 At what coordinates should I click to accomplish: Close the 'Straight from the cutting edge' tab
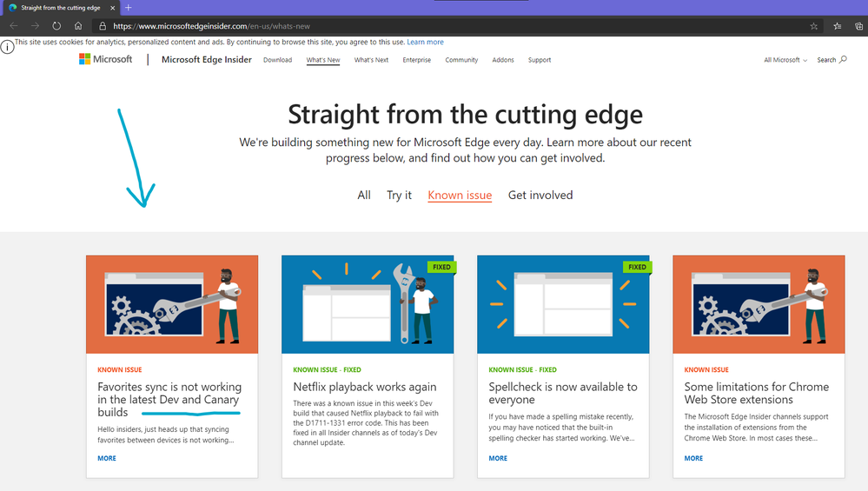112,8
